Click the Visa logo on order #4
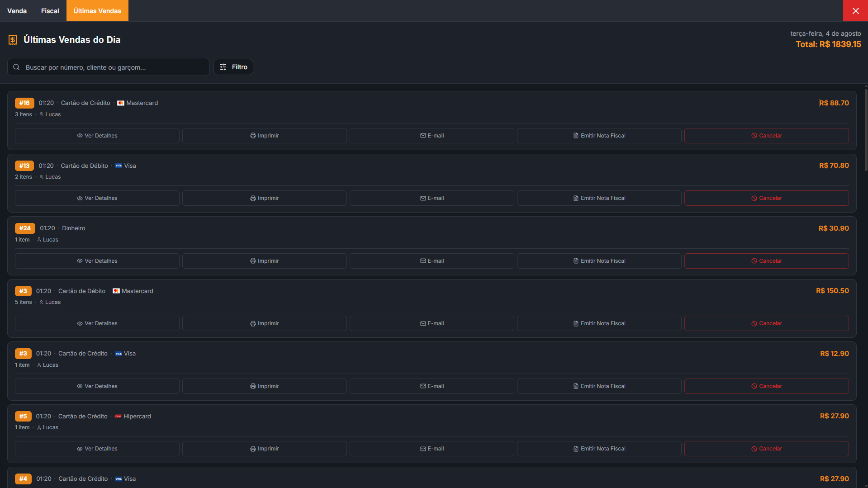 [x=119, y=479]
